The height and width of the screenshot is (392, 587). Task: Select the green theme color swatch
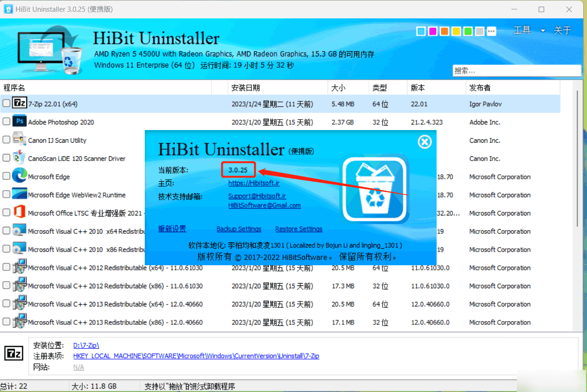click(468, 31)
